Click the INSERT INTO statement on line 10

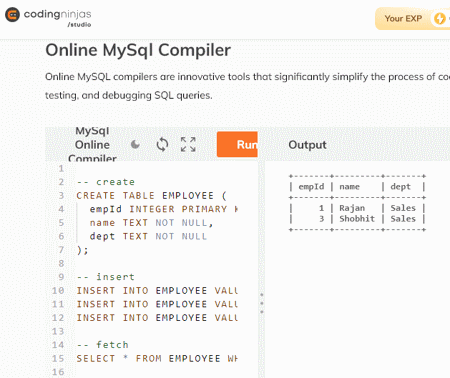157,291
